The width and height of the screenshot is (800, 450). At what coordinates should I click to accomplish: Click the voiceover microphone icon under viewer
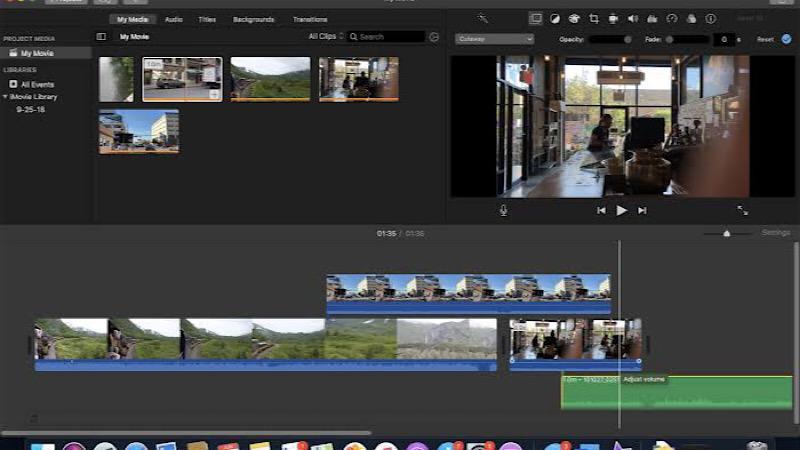click(504, 210)
